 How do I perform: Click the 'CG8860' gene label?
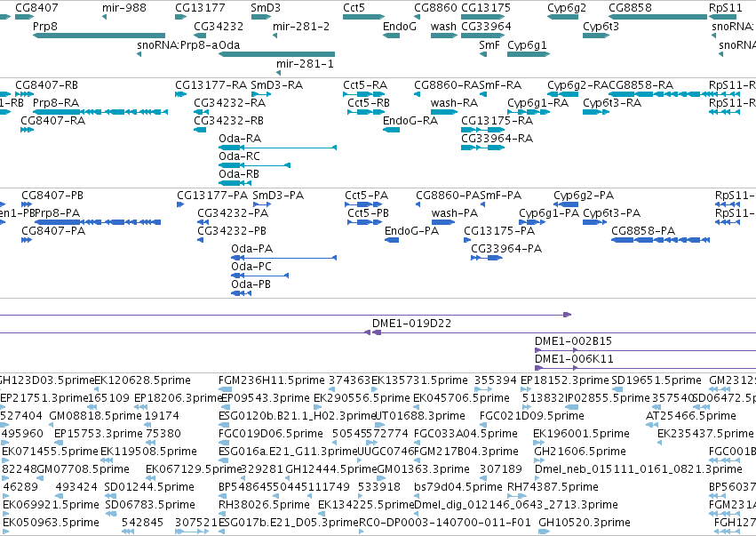(435, 8)
